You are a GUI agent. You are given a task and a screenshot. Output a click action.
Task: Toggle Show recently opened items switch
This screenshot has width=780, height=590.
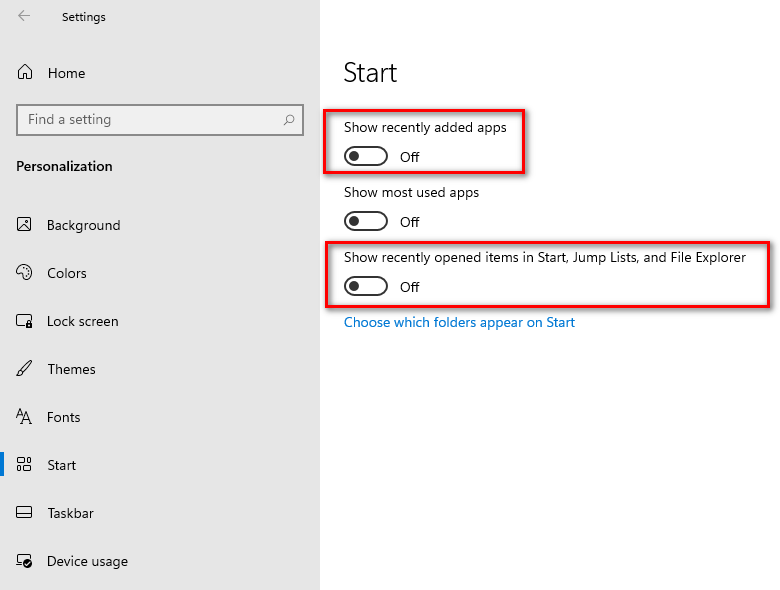point(366,286)
